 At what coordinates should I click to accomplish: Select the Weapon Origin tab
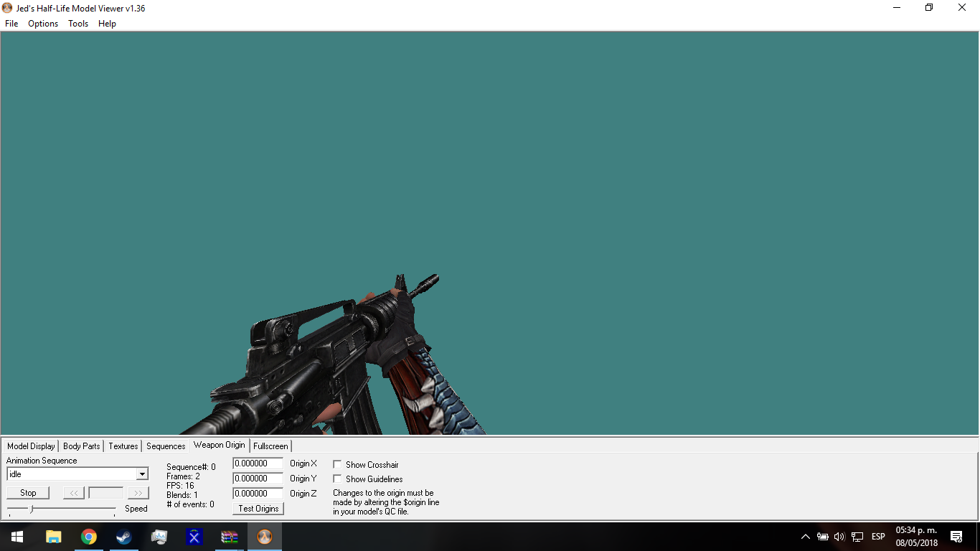[x=220, y=445]
